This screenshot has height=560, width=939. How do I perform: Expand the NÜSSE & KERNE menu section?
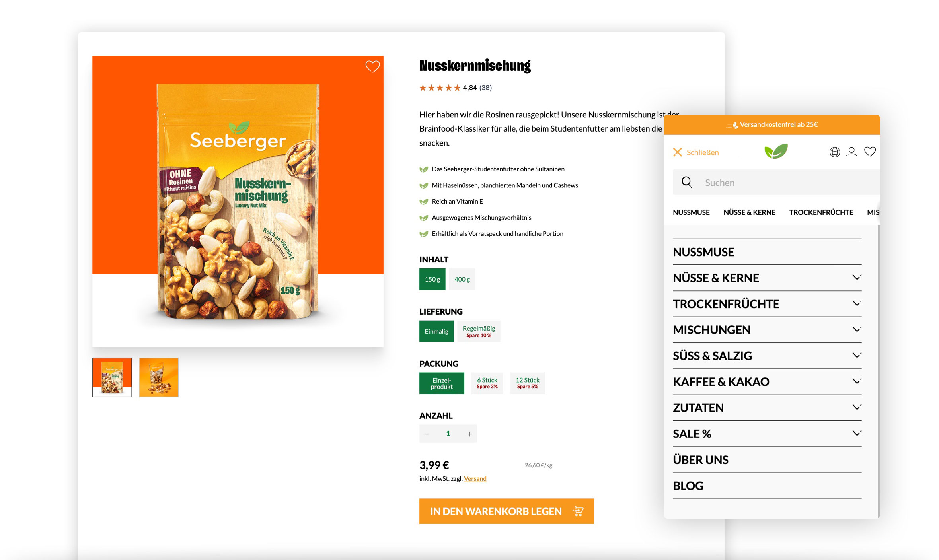click(x=857, y=277)
